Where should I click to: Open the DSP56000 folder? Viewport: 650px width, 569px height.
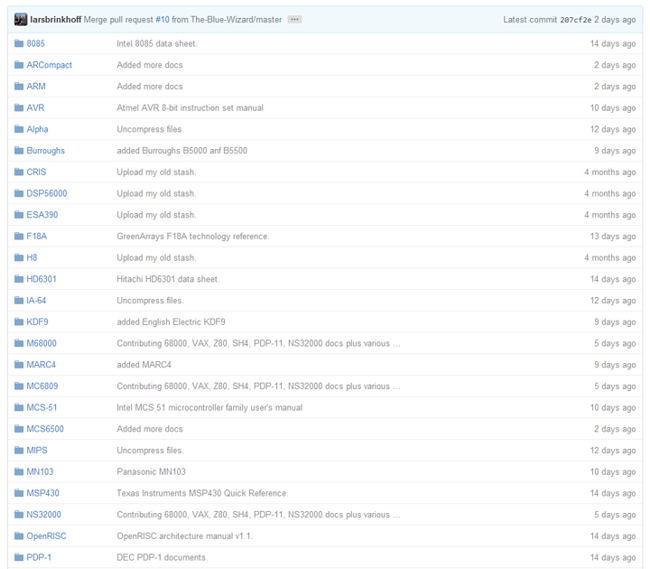coord(47,194)
